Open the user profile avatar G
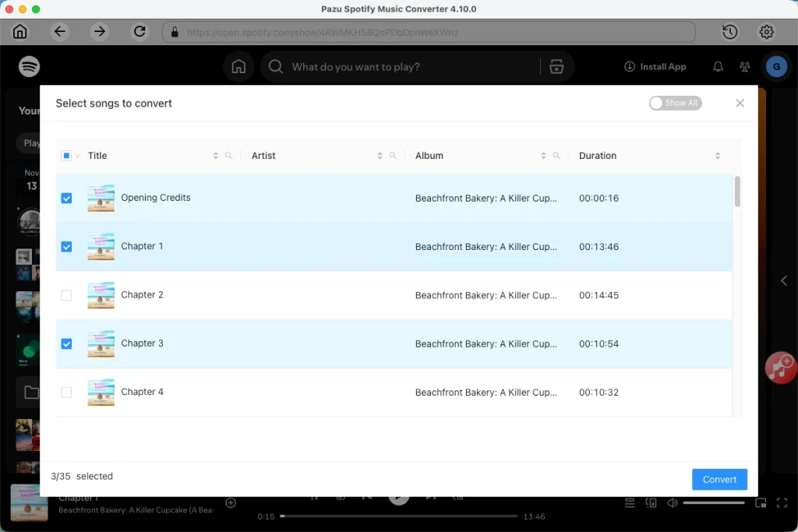 click(x=776, y=67)
